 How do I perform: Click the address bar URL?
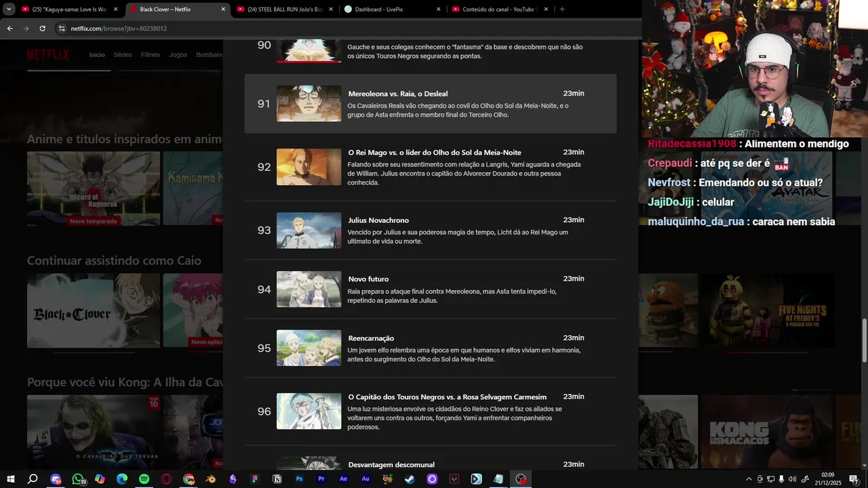pos(119,28)
